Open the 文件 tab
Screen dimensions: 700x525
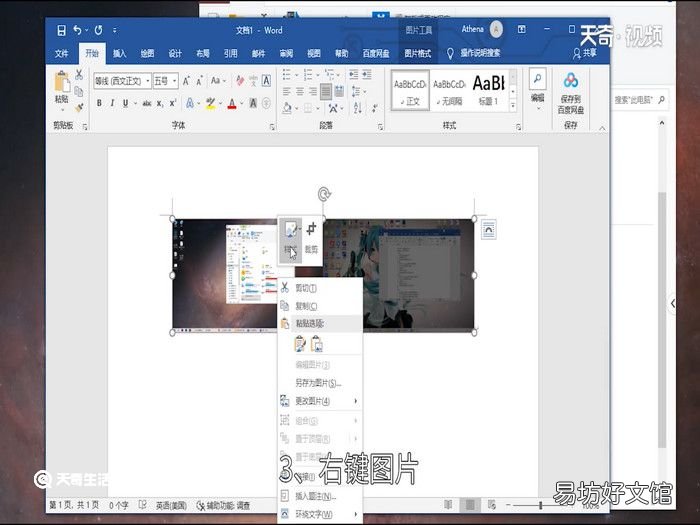pos(62,54)
